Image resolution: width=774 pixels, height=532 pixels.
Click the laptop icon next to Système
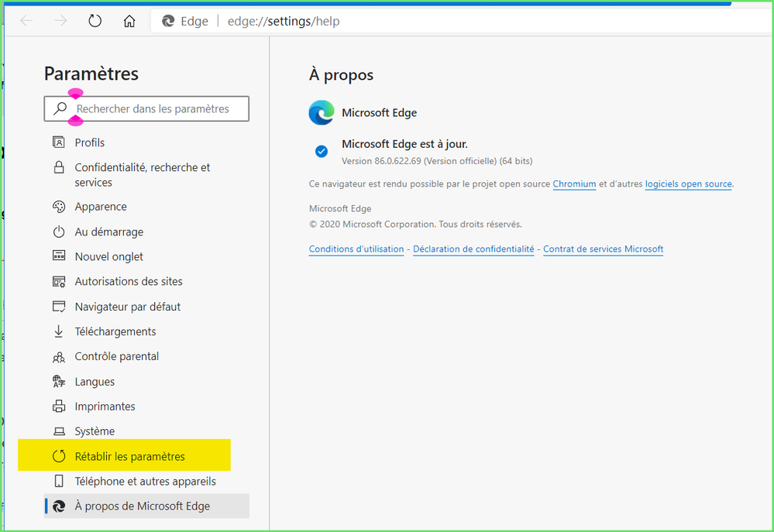[59, 431]
